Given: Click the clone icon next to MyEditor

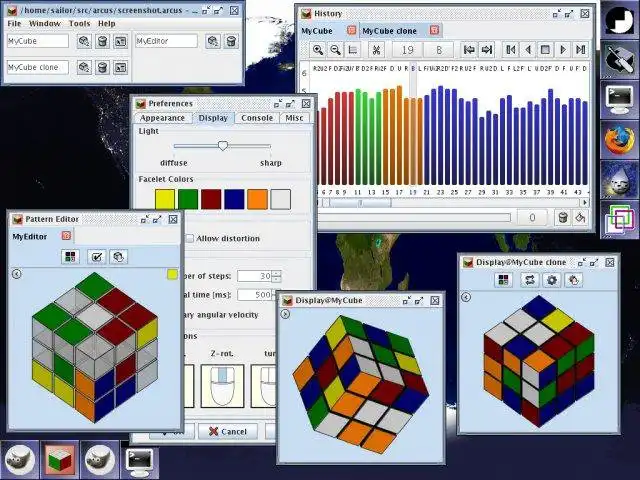Looking at the screenshot, I should click(213, 41).
